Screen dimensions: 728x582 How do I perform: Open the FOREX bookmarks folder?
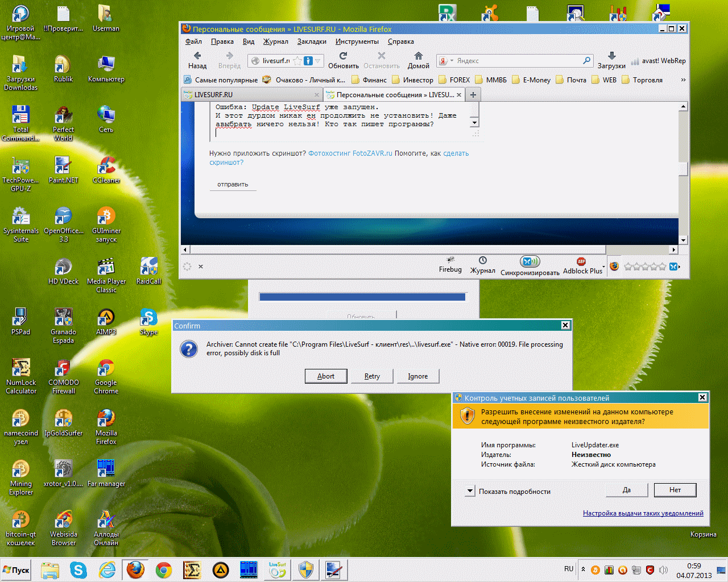454,80
